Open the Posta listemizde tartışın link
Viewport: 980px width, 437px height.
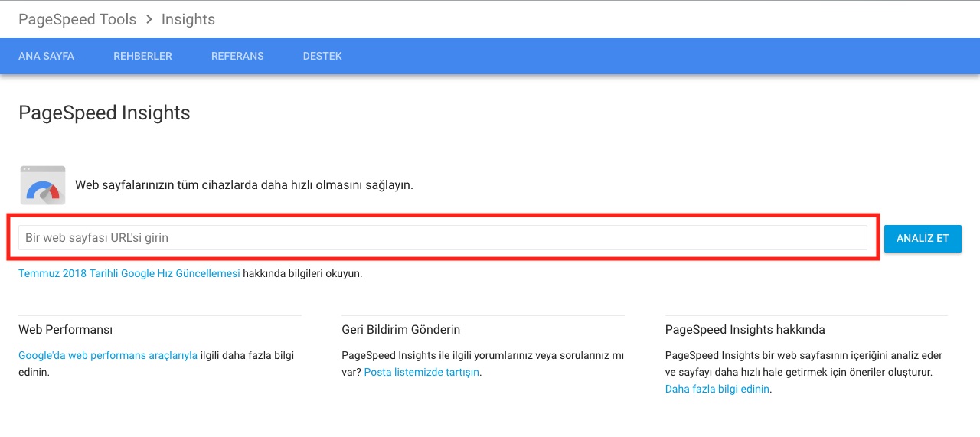pyautogui.click(x=422, y=372)
